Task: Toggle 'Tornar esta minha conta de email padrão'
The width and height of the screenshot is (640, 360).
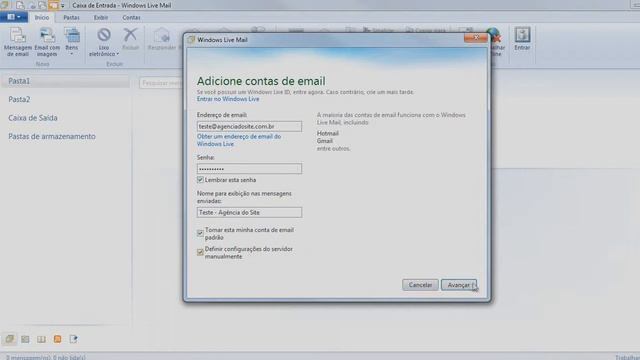Action: tap(200, 233)
